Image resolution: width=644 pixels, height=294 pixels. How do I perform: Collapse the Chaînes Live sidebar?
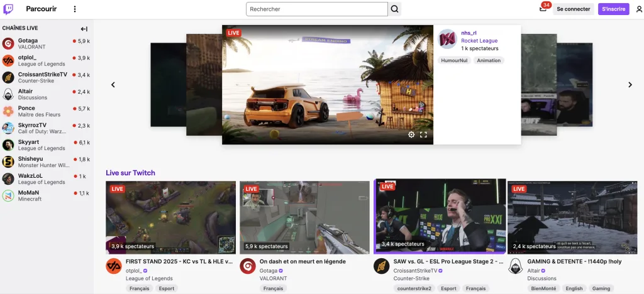[x=84, y=29]
